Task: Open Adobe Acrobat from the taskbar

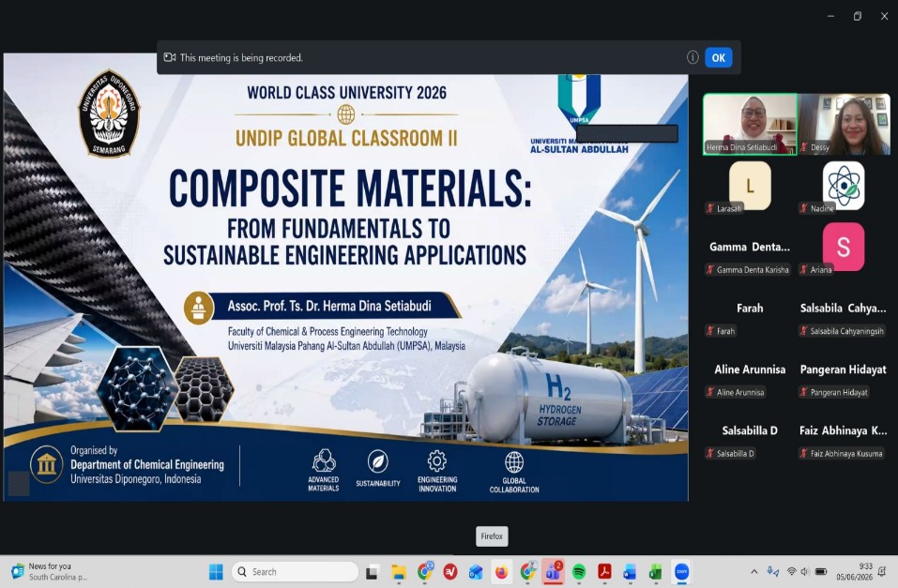Action: 604,572
